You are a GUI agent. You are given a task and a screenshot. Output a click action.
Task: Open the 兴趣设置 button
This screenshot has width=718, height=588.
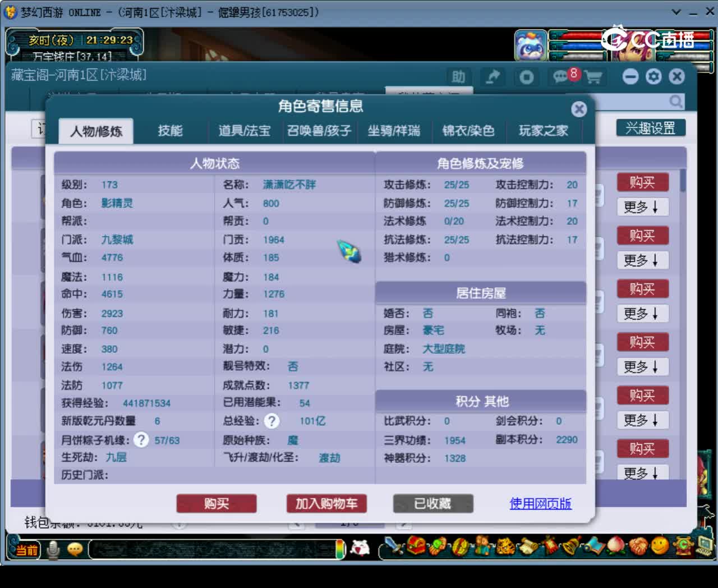651,128
